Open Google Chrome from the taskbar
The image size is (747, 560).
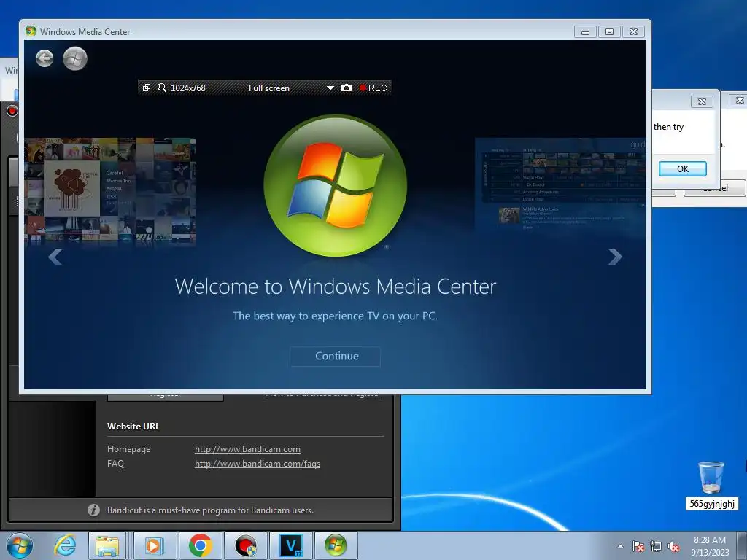[200, 545]
